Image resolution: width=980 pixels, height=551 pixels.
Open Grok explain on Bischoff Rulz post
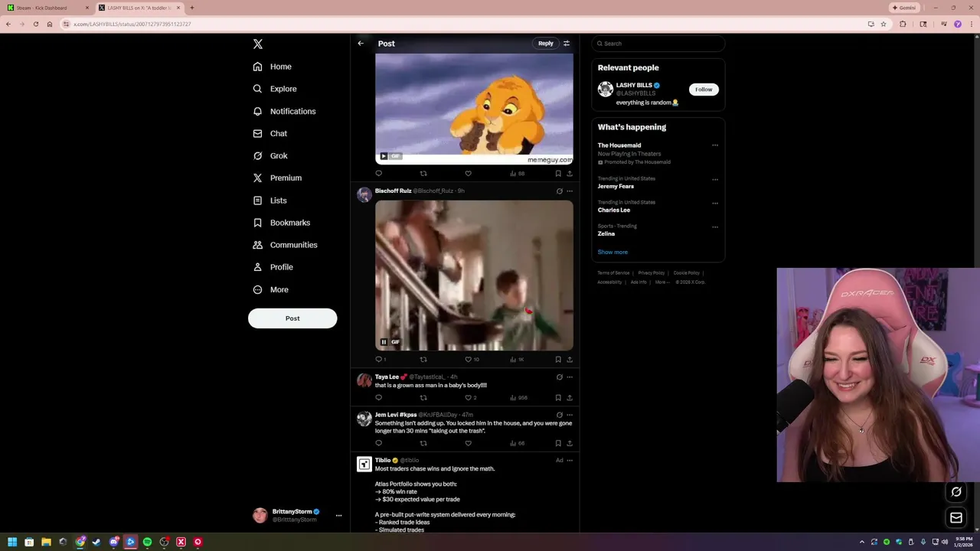559,191
